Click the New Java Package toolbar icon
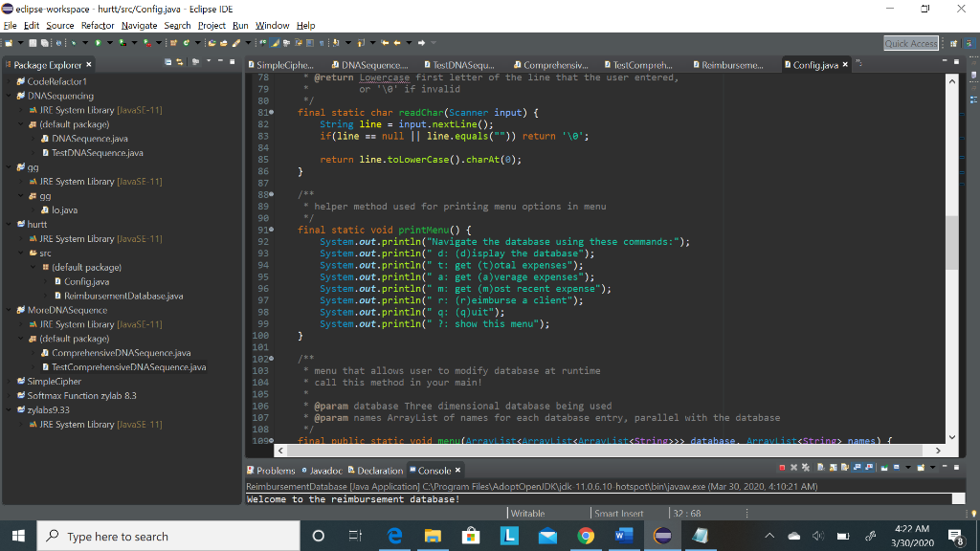The image size is (980, 551). [x=173, y=43]
